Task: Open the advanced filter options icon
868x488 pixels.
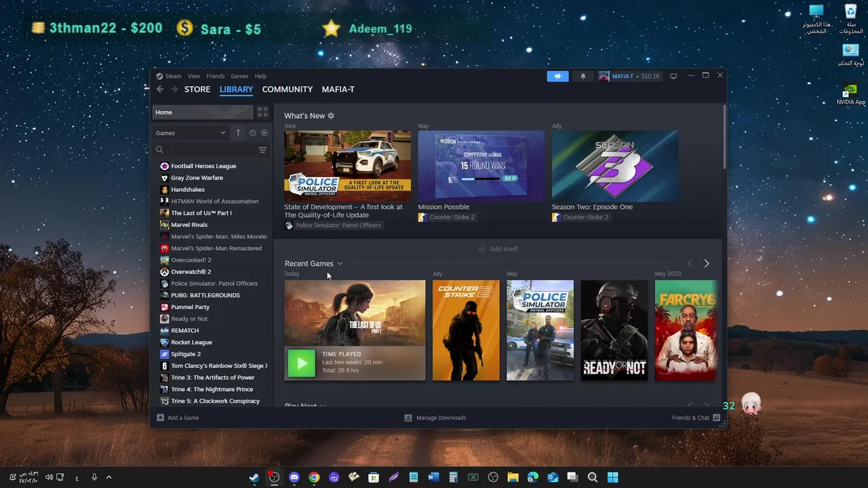Action: [262, 150]
